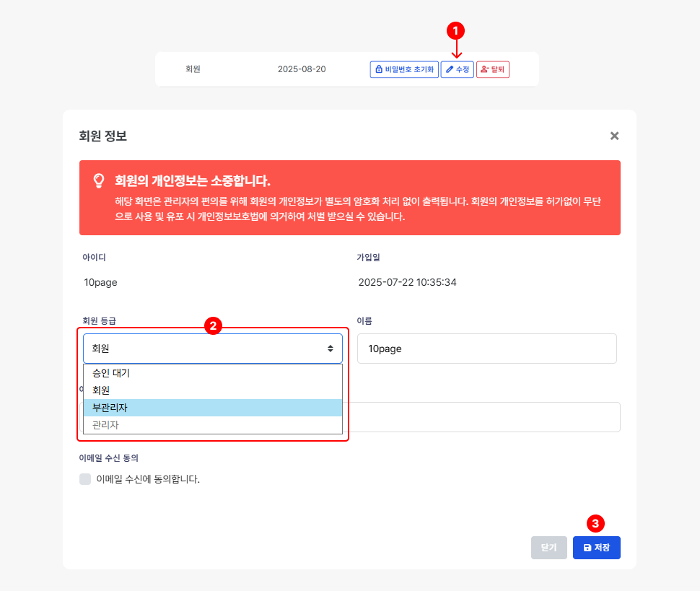Click red step marker number 1
Viewport: 700px width, 591px height.
point(455,30)
